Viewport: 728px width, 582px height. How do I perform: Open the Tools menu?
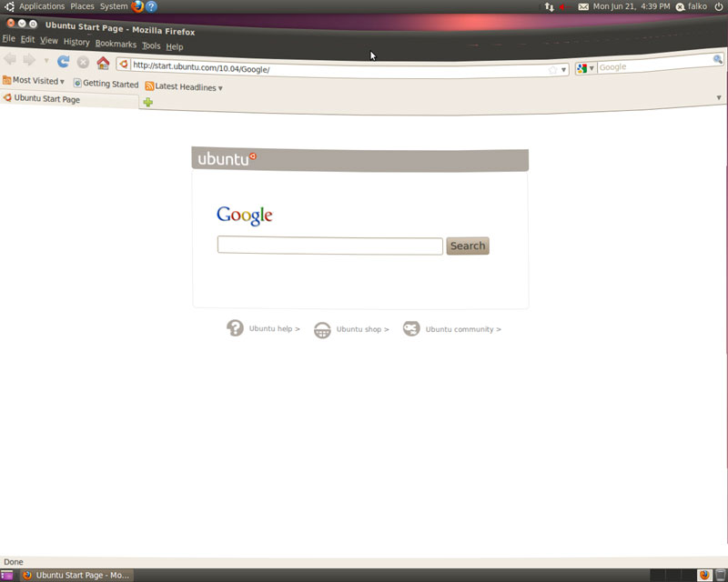pos(151,45)
